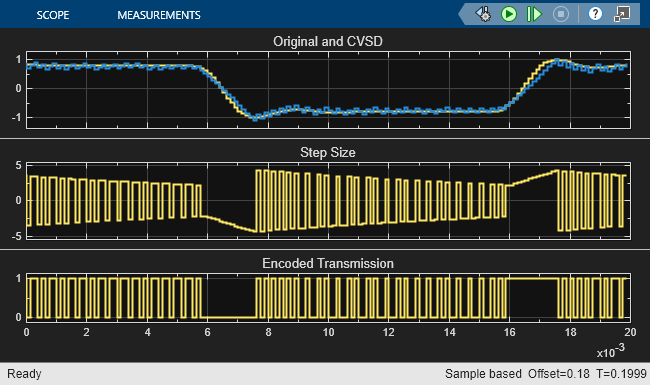Select the Original and CVSD plot title

tap(327, 41)
